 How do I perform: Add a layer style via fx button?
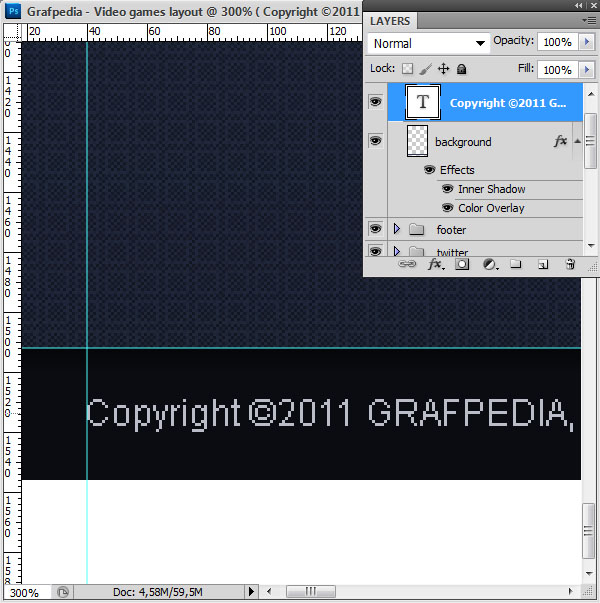point(436,264)
